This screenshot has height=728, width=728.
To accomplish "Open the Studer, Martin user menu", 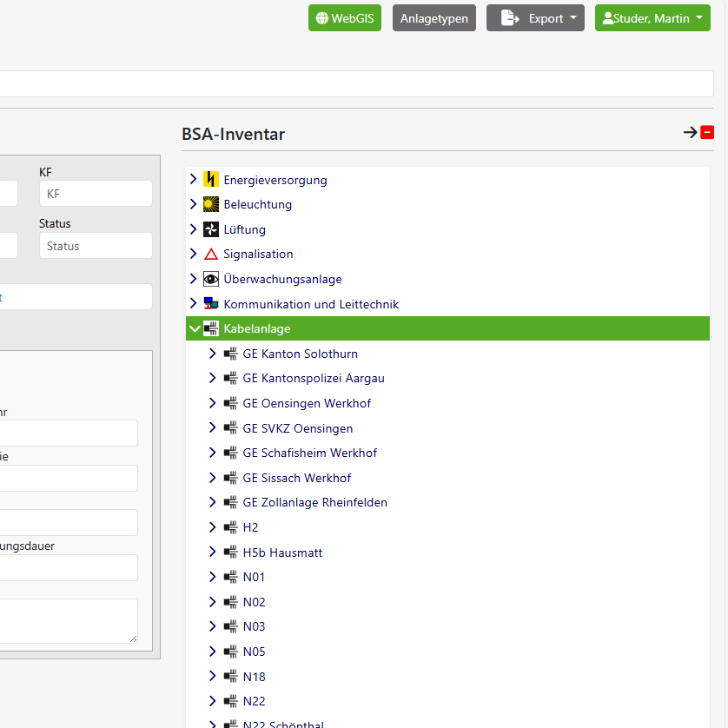I will [x=652, y=18].
